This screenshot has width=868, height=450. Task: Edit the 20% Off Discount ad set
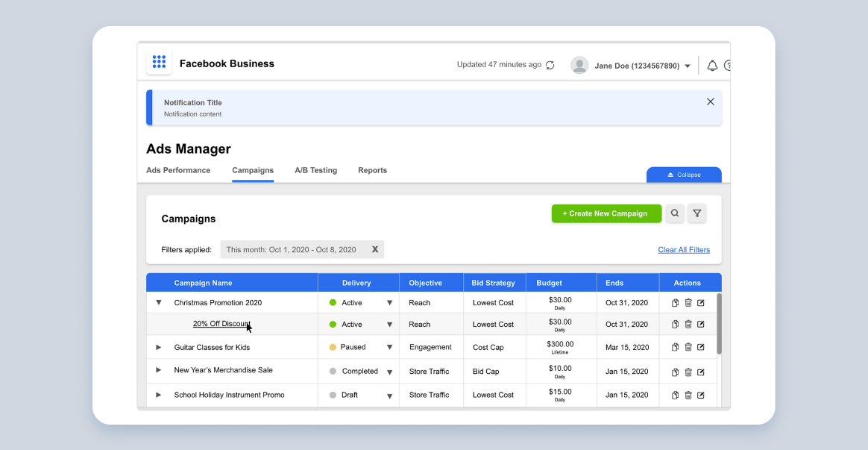click(x=701, y=325)
